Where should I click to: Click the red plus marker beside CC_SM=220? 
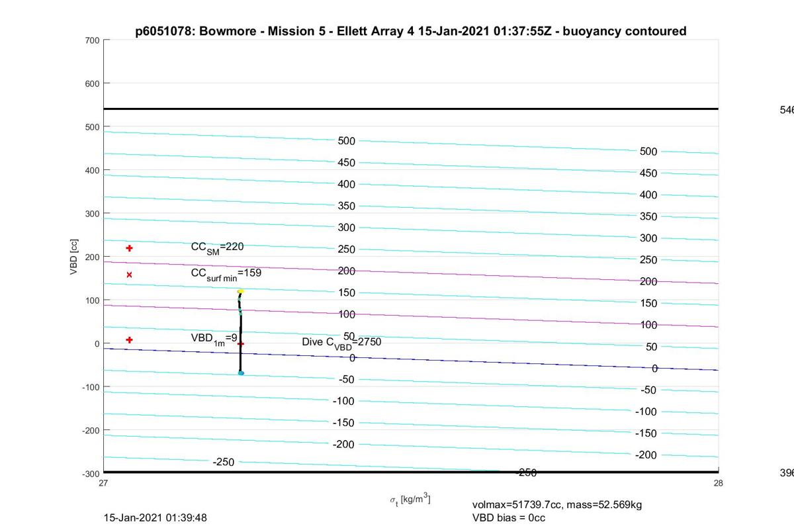point(130,248)
